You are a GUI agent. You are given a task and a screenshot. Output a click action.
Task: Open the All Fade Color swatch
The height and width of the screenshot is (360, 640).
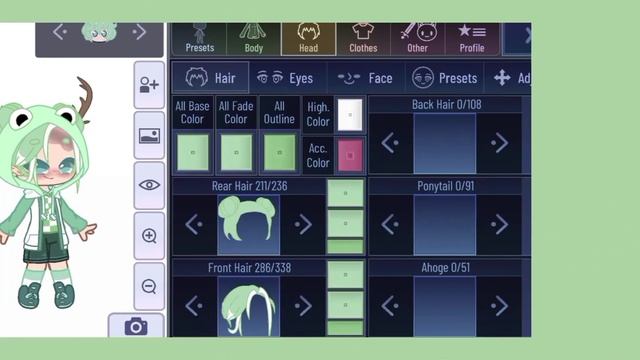click(236, 152)
